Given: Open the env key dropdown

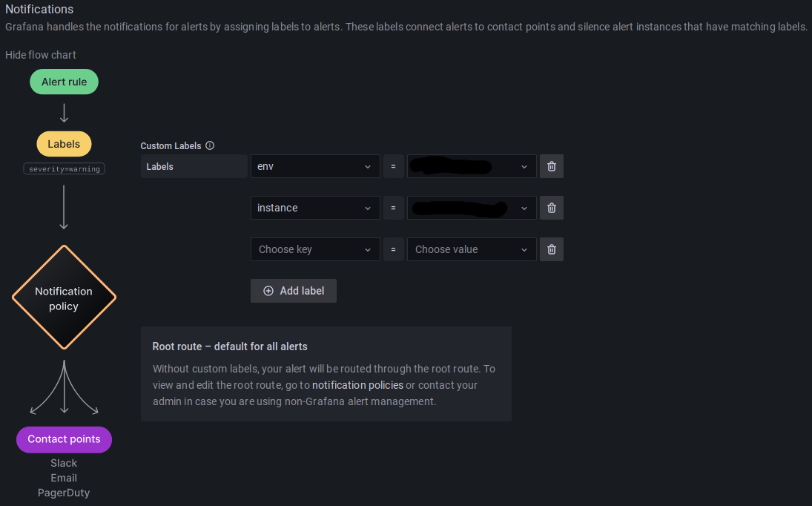Looking at the screenshot, I should pyautogui.click(x=315, y=166).
